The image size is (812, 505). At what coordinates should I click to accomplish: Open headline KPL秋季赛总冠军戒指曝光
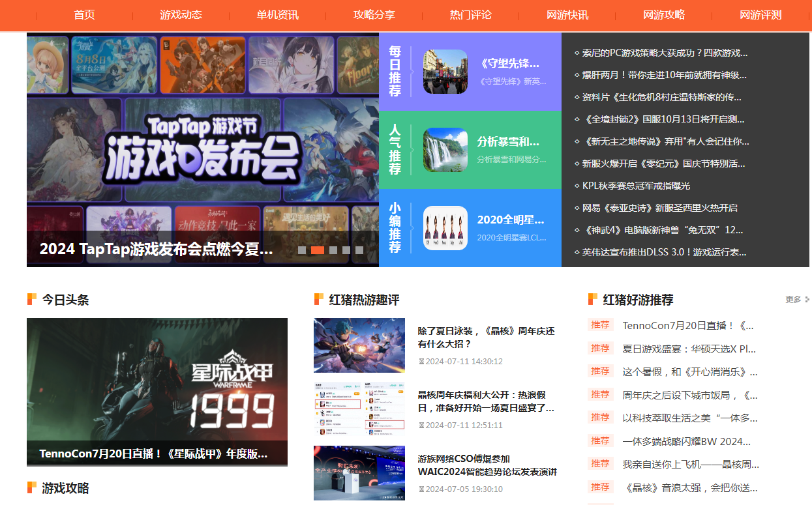pos(636,186)
